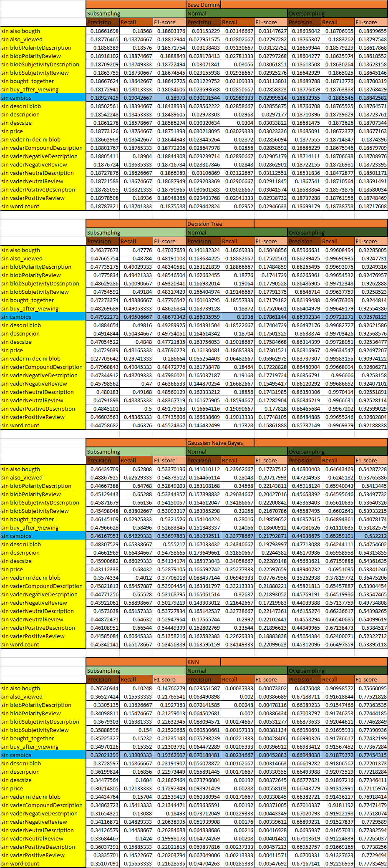The height and width of the screenshot is (868, 388).
Task: Click the KNN Recall cell showing 0.154
Action: coord(136,730)
